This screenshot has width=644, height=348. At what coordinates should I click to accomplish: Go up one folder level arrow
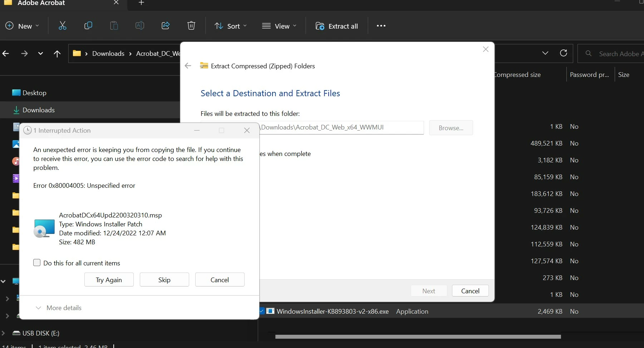[x=57, y=54]
